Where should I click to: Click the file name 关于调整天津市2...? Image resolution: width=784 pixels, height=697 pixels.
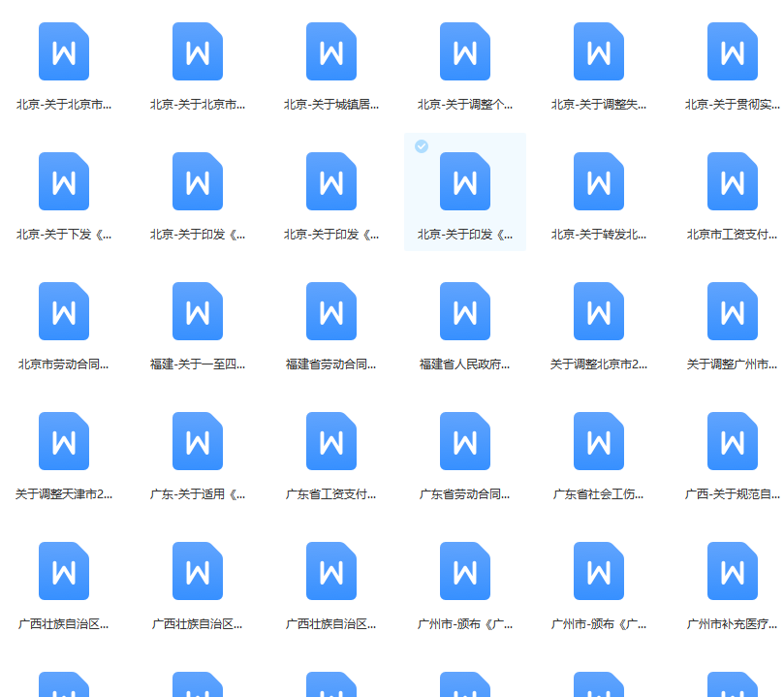coord(64,494)
